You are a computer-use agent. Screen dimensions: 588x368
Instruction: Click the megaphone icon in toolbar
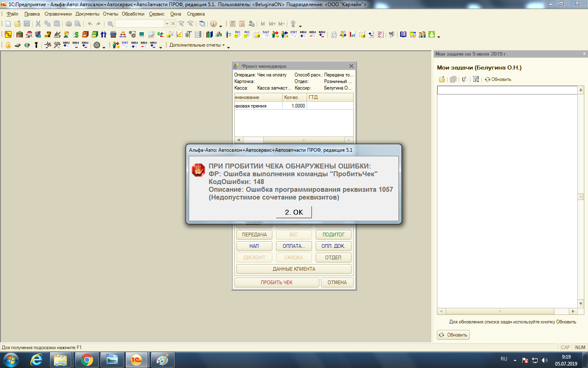pos(392,34)
